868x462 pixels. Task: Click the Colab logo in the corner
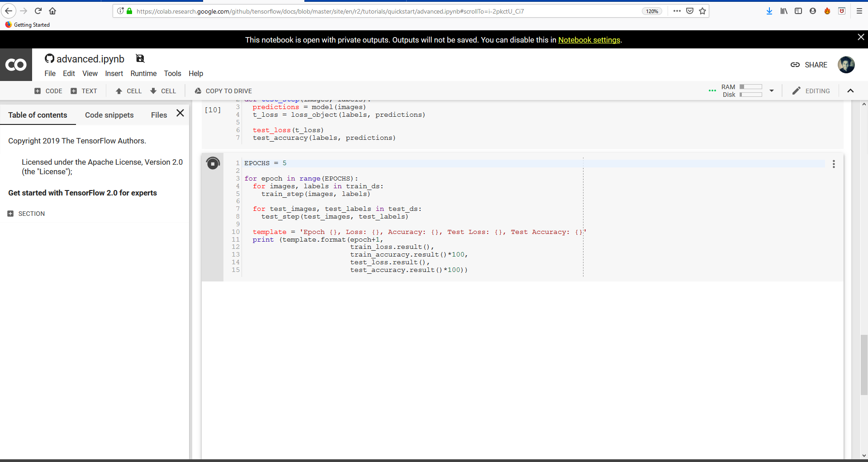click(16, 65)
